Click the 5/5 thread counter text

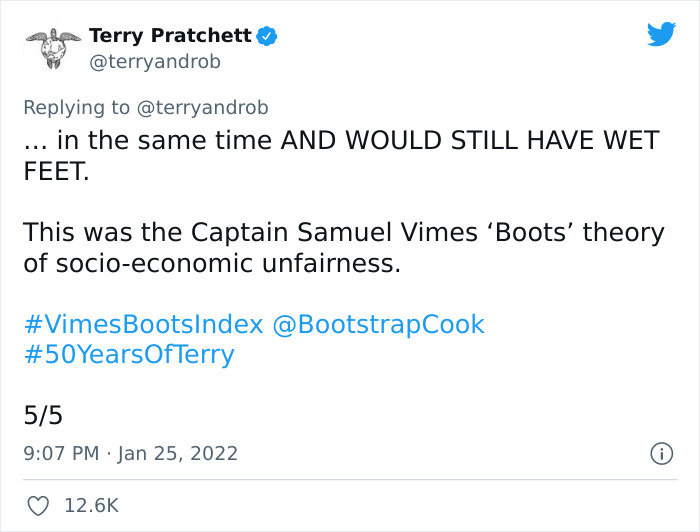point(43,415)
